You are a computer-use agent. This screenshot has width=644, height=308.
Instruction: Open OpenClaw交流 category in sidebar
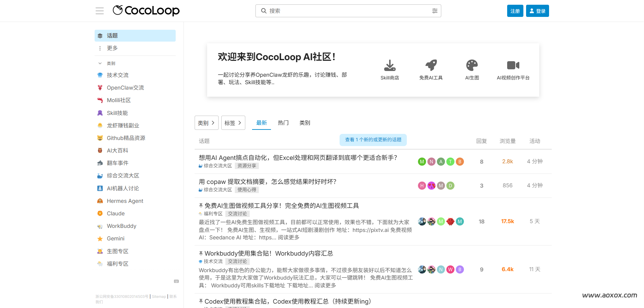135,88
